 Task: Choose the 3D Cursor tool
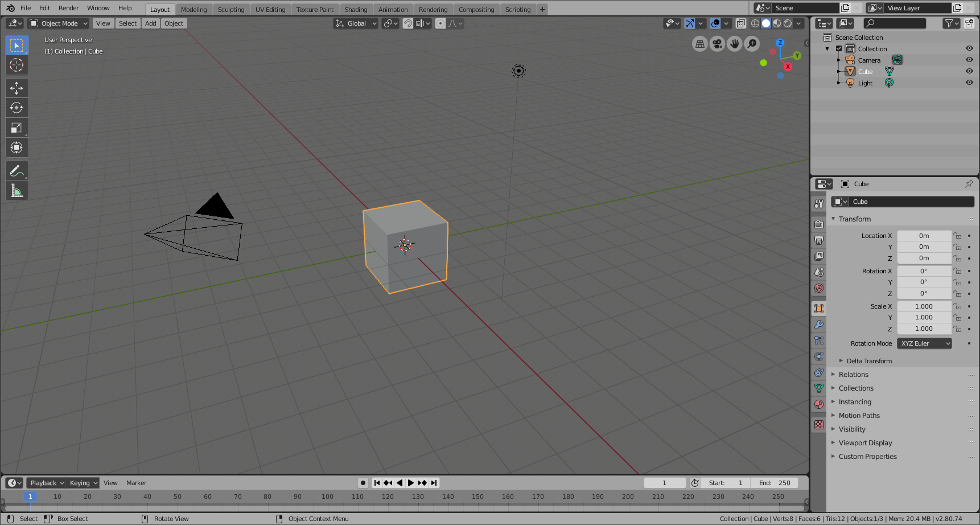point(17,65)
